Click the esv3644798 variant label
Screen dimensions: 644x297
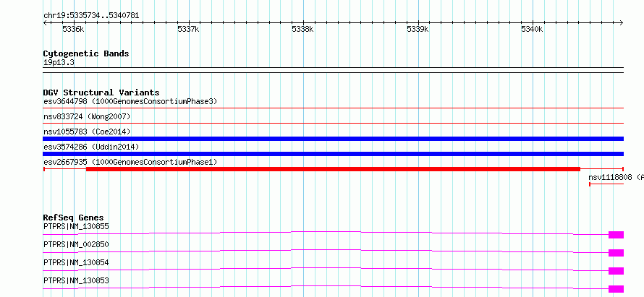point(130,101)
